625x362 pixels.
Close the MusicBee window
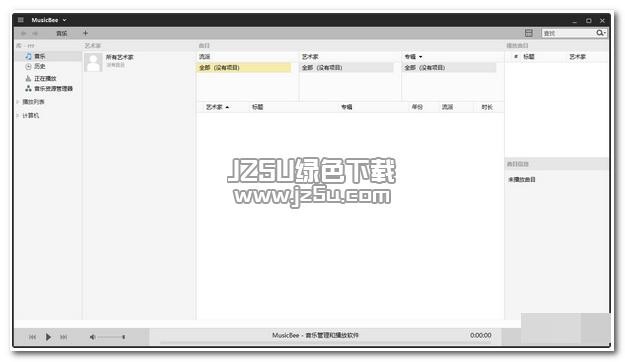603,21
